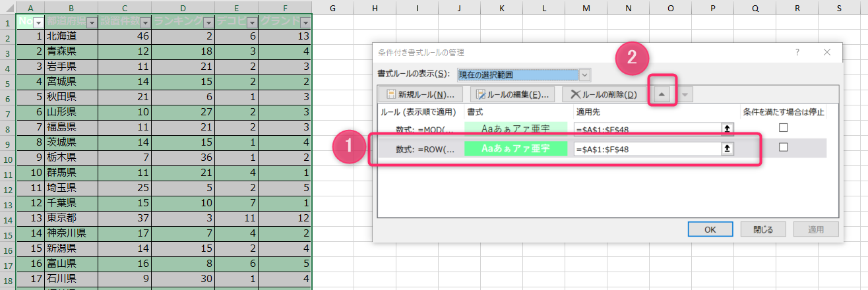The height and width of the screenshot is (290, 868).
Task: Click 新規ルール (New Rule) button
Action: click(421, 94)
